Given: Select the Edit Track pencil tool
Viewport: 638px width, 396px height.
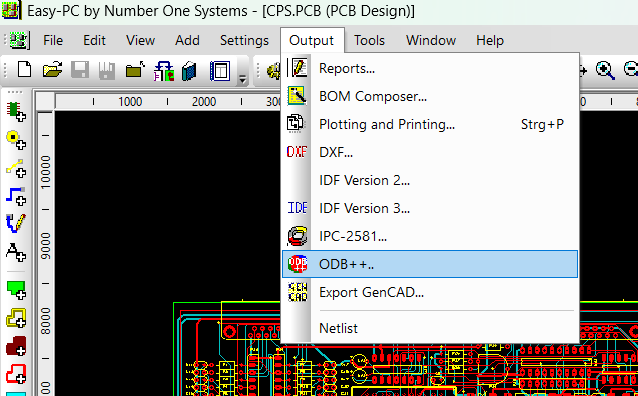Looking at the screenshot, I should point(16,223).
